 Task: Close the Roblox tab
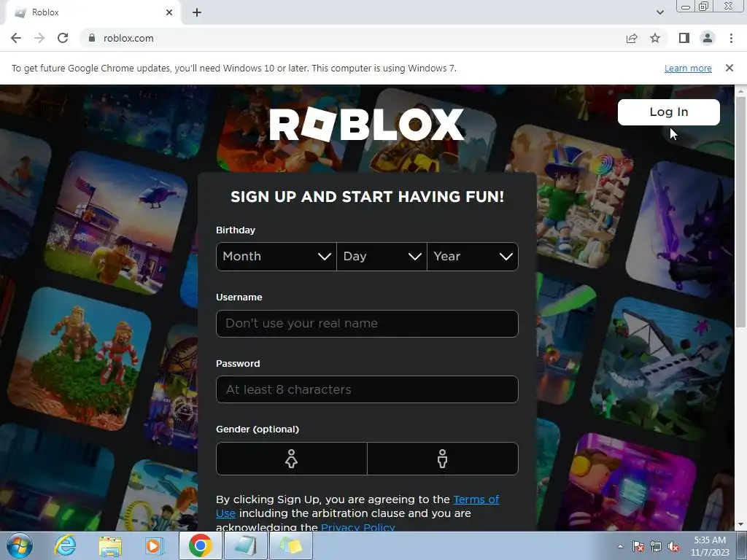coord(169,12)
